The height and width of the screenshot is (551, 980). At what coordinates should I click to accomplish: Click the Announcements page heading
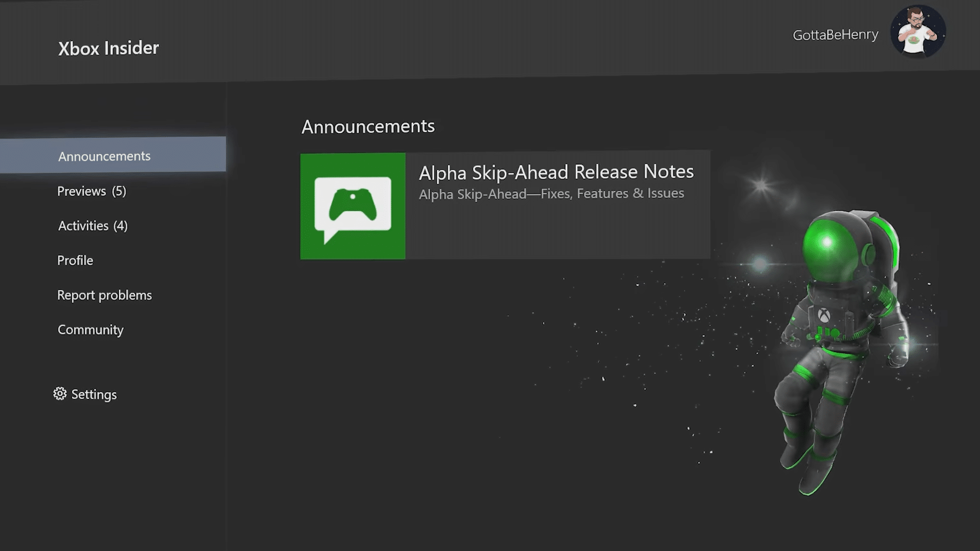pyautogui.click(x=368, y=127)
